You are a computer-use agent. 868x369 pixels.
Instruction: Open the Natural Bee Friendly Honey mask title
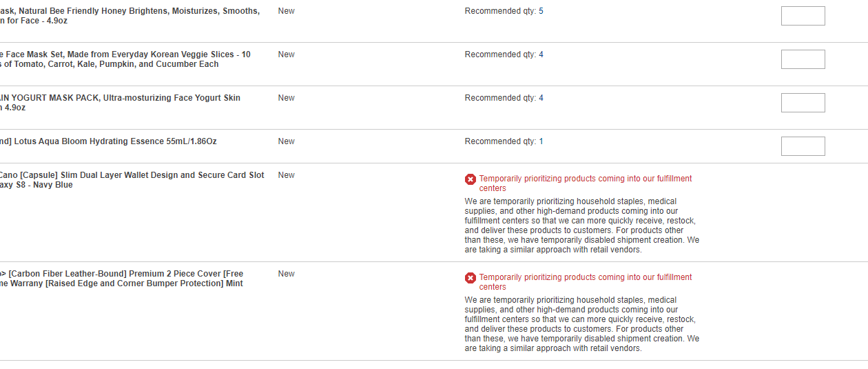tap(130, 16)
